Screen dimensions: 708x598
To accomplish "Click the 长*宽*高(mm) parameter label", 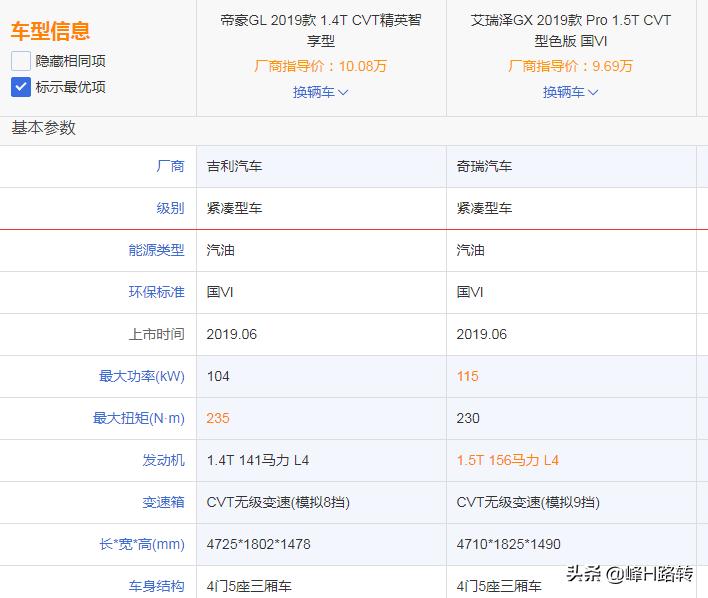I will click(x=142, y=544).
